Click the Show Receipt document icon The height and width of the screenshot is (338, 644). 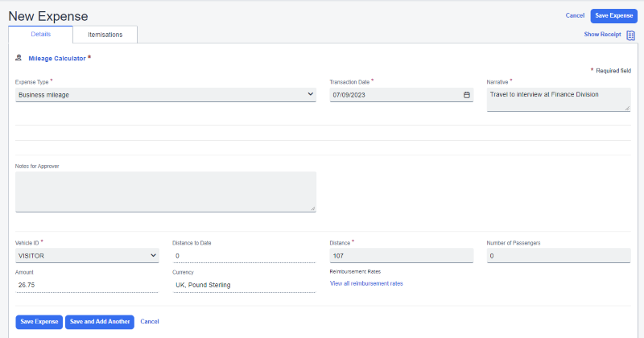pyautogui.click(x=630, y=35)
